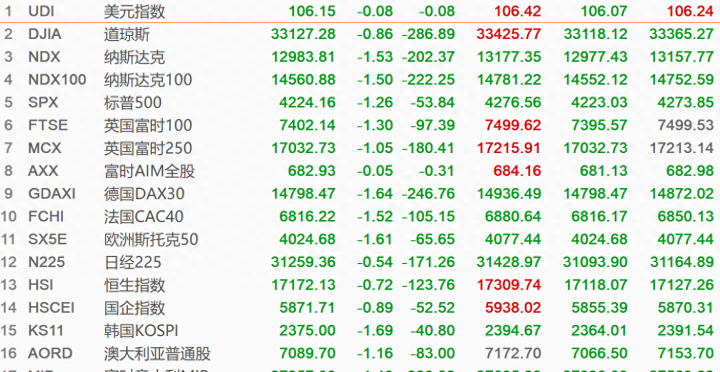Select KS11 韩国KOSPI index

click(360, 331)
